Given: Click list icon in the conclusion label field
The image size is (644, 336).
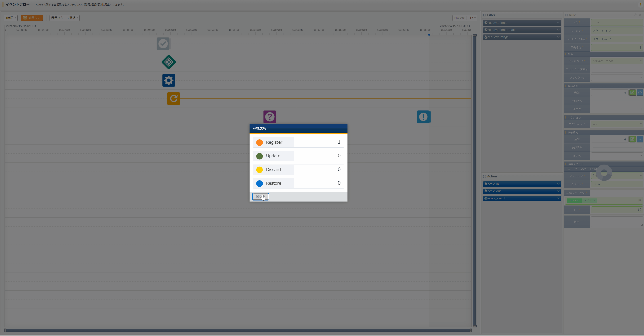Looking at the screenshot, I should tap(639, 200).
